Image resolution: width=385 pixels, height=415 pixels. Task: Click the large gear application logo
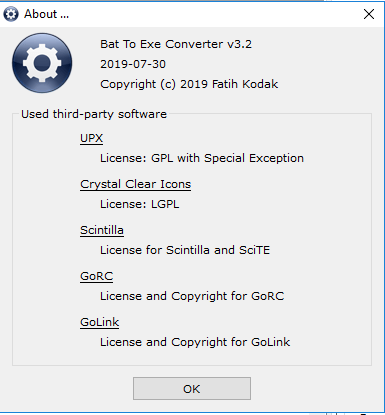pyautogui.click(x=42, y=63)
